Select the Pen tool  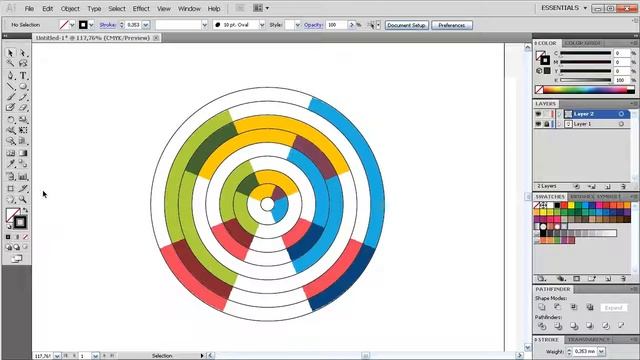pyautogui.click(x=11, y=76)
